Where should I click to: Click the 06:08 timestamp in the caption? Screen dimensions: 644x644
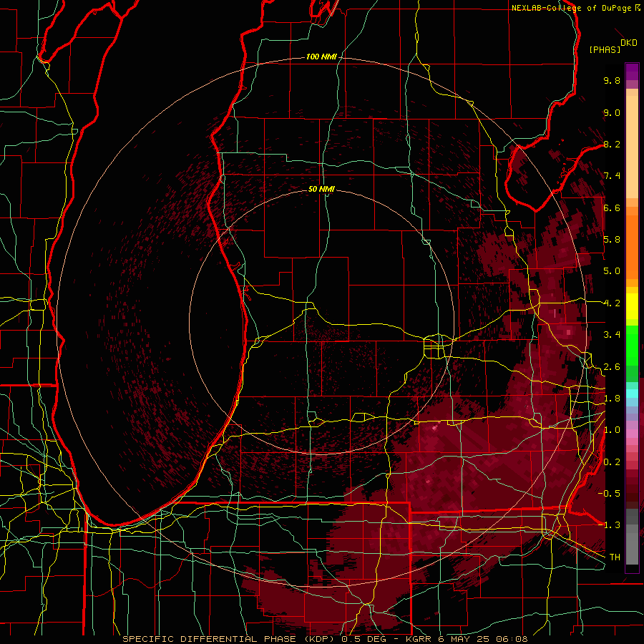tap(512, 639)
